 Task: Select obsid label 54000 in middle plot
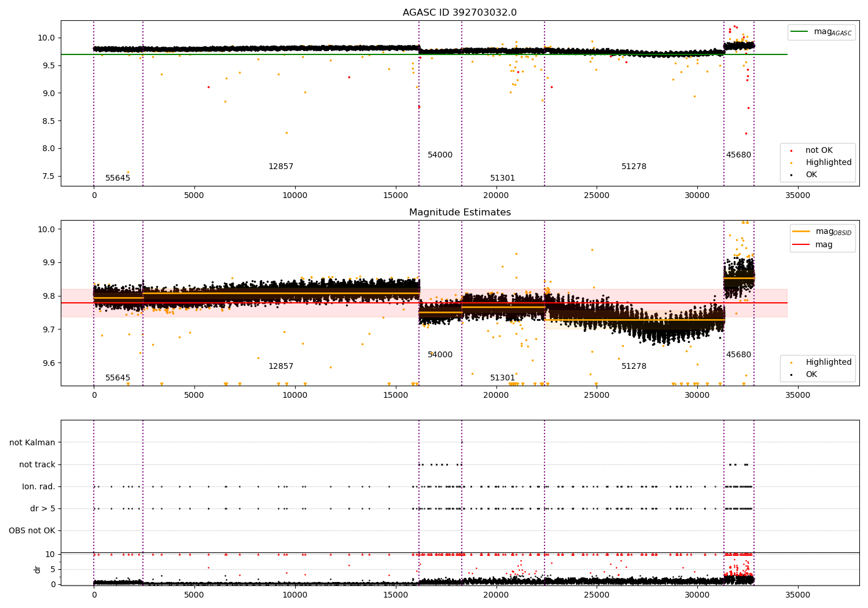(x=440, y=355)
